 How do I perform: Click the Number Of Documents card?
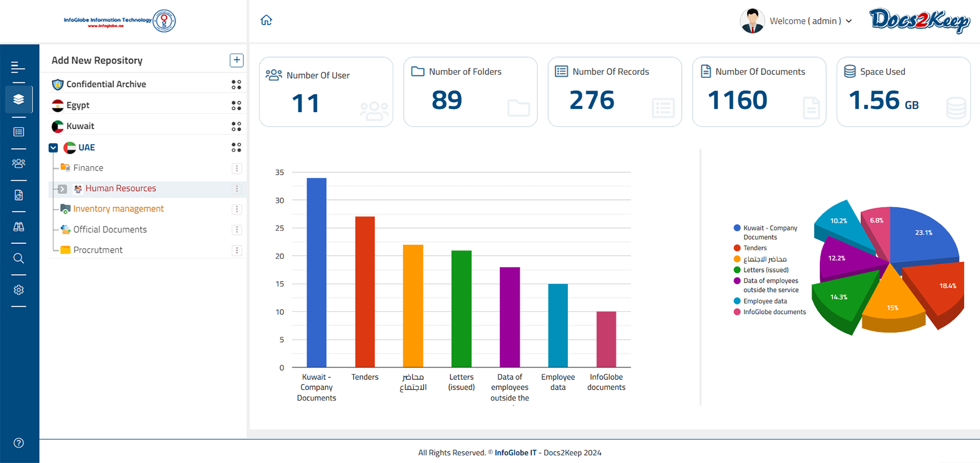[x=759, y=92]
